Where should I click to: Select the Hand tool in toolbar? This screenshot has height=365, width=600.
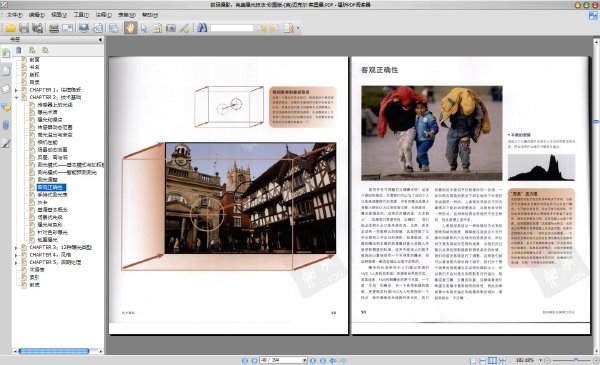(130, 28)
